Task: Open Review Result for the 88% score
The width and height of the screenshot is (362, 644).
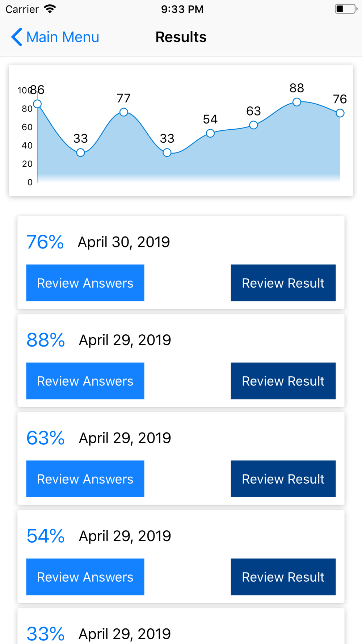Action: pos(283,381)
